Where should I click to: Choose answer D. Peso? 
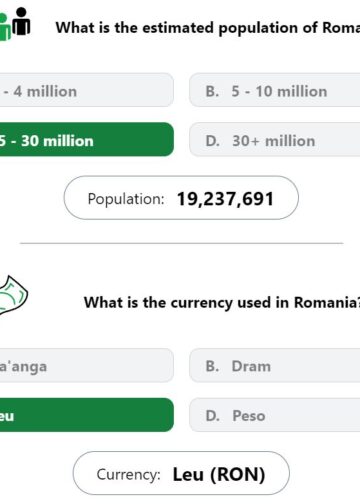275,415
